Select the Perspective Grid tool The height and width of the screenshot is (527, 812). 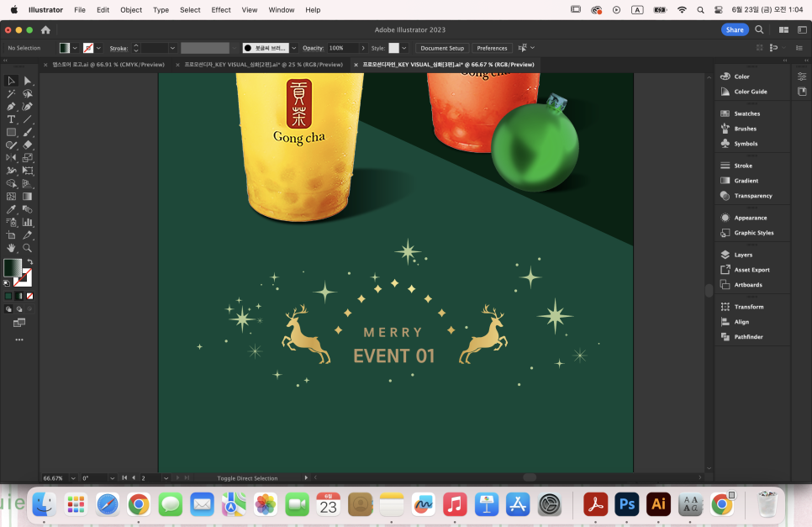tap(28, 184)
